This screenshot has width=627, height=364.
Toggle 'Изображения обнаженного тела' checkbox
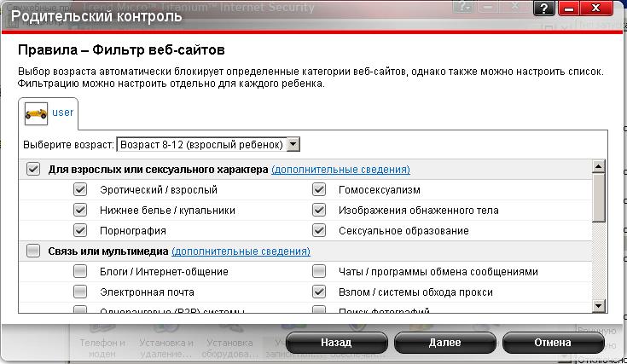pyautogui.click(x=319, y=210)
